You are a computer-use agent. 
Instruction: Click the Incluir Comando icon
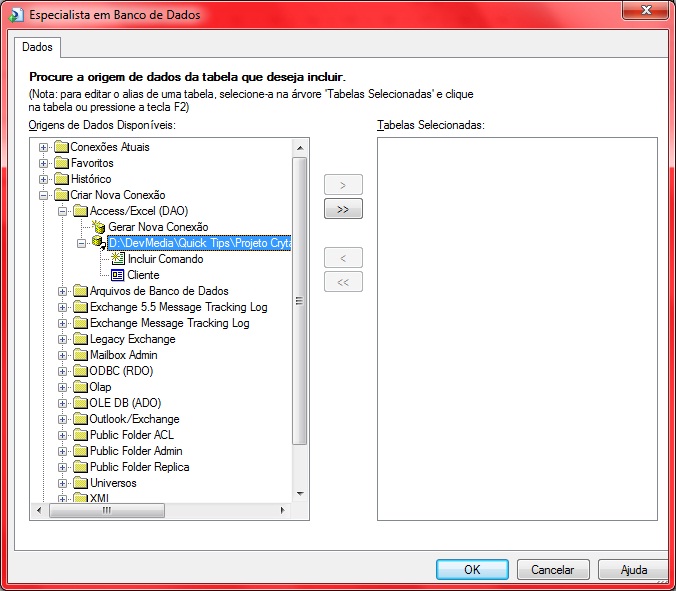coord(118,259)
